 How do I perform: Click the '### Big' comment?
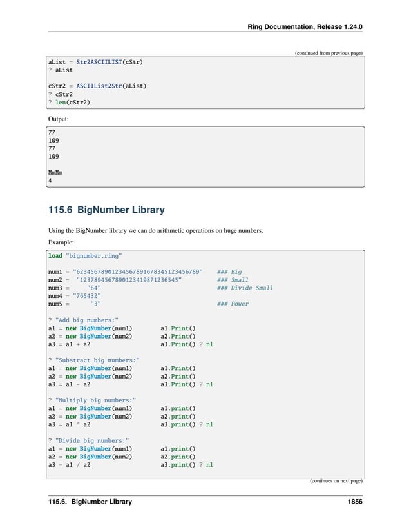[x=229, y=272]
